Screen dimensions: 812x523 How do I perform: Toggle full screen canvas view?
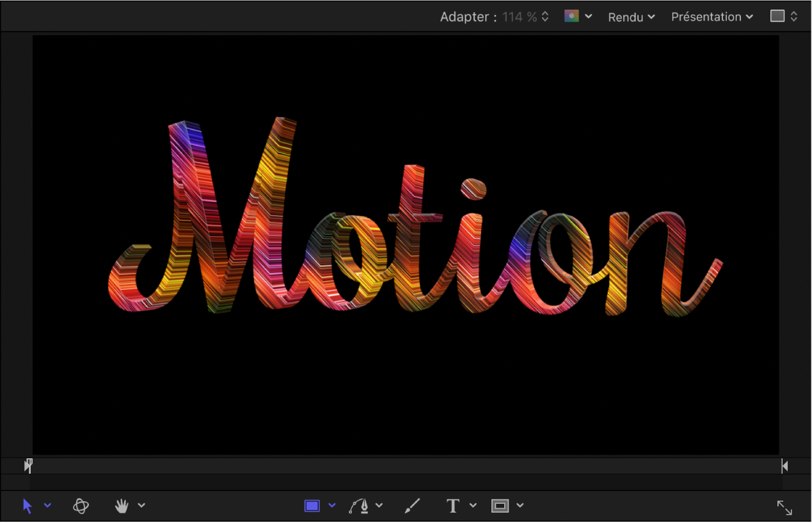coord(785,507)
